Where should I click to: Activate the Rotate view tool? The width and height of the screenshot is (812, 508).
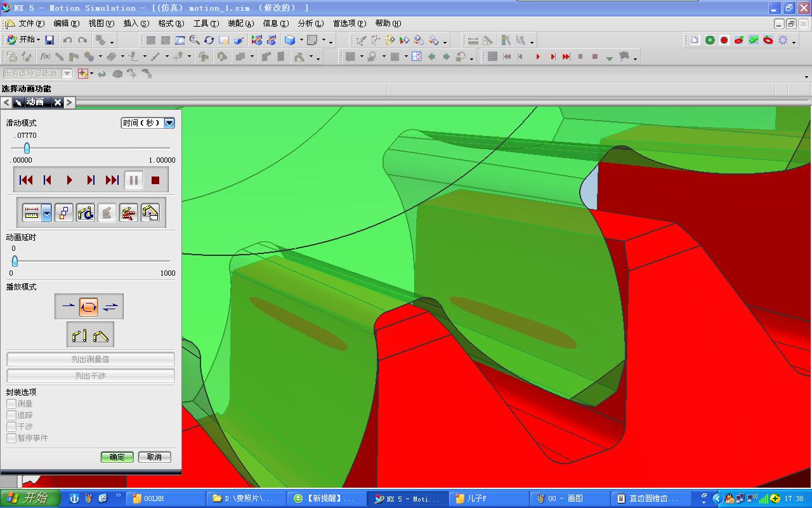pos(209,40)
